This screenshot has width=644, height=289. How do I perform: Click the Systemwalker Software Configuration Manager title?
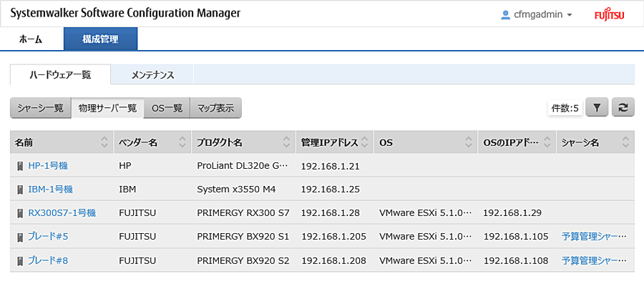coord(125,13)
